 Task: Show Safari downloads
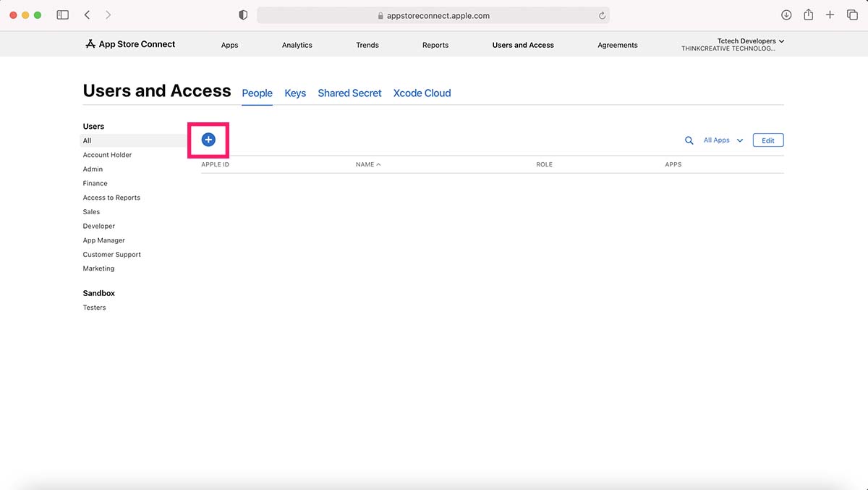[x=786, y=15]
